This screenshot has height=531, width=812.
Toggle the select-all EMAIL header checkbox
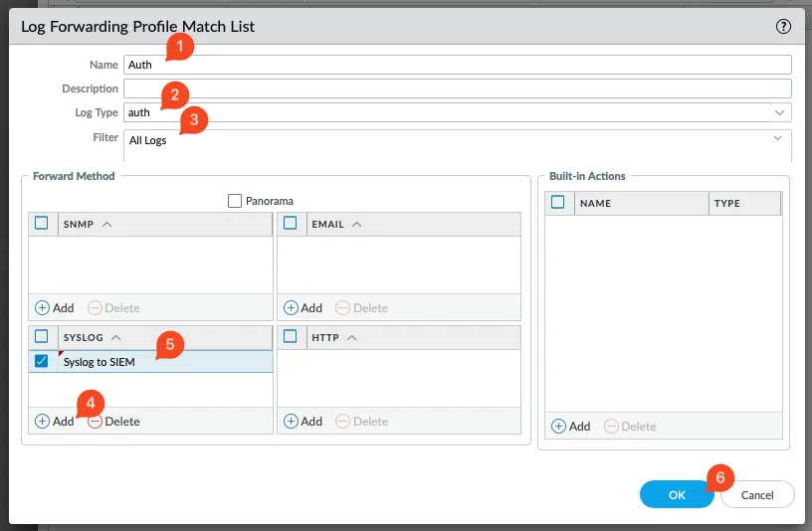[291, 225]
